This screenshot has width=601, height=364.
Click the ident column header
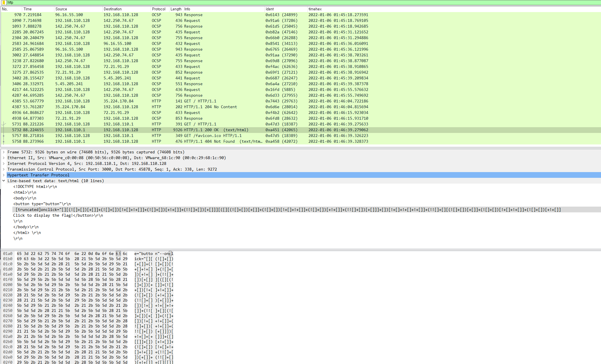click(270, 9)
